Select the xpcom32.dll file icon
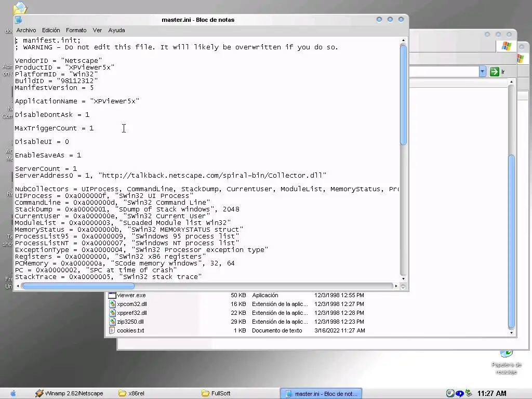The image size is (532, 399). coord(112,304)
